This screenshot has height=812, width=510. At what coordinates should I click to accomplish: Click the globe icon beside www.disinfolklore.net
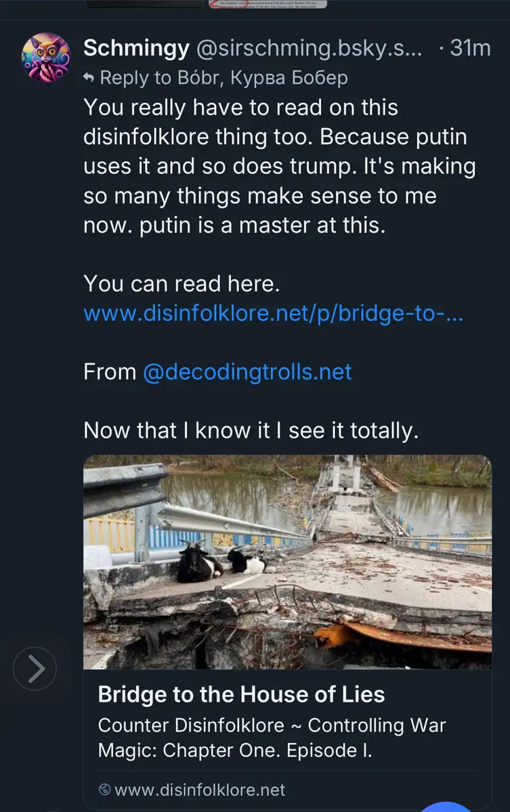point(104,790)
